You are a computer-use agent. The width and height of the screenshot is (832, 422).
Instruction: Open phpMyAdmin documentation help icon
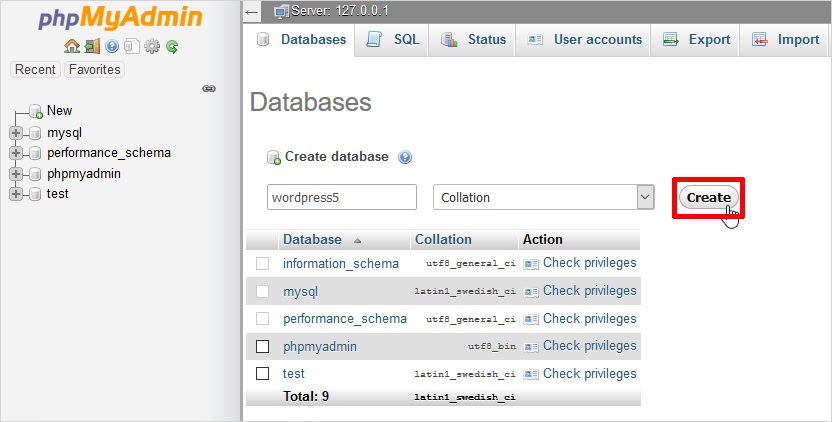112,47
